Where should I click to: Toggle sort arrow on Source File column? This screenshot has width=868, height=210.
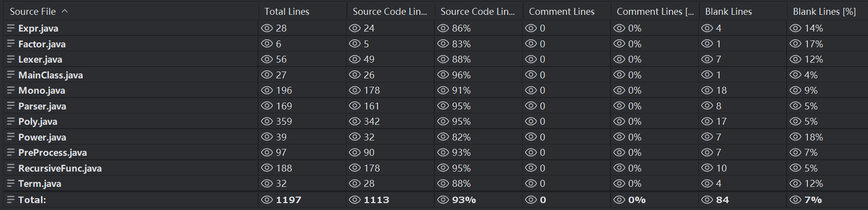click(x=65, y=11)
